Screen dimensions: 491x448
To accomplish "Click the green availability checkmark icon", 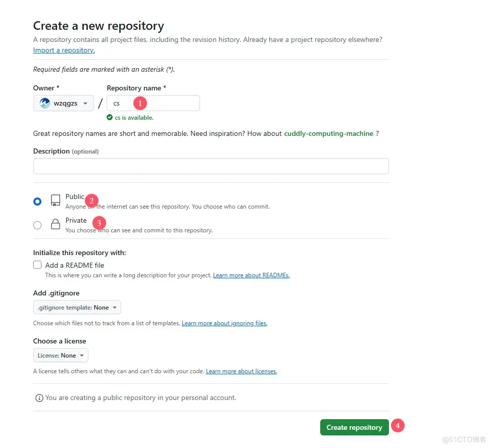I will point(110,118).
